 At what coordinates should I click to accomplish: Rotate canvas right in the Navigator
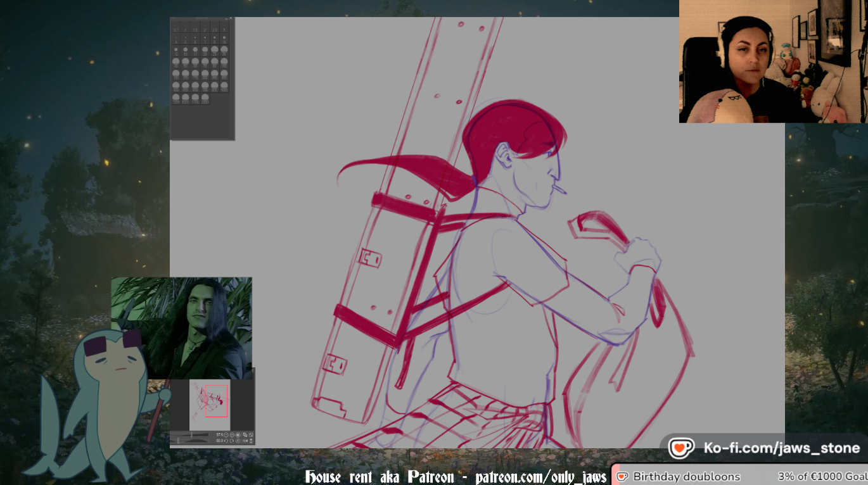click(232, 441)
